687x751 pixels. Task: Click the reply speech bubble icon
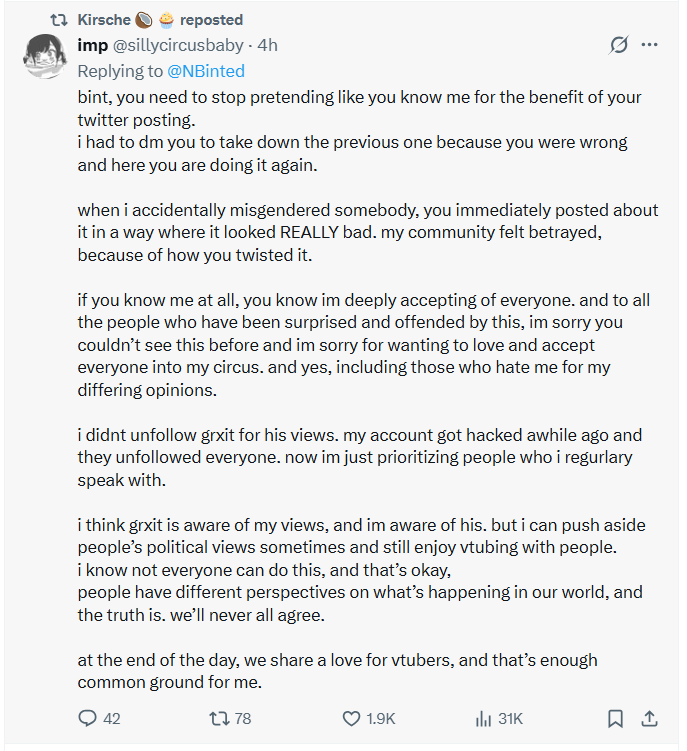[x=87, y=718]
